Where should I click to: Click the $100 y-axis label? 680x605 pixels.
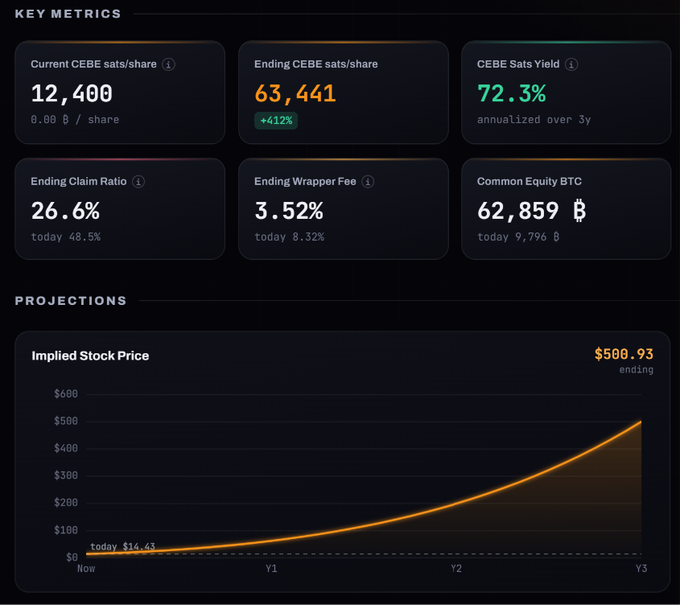[x=66, y=530]
